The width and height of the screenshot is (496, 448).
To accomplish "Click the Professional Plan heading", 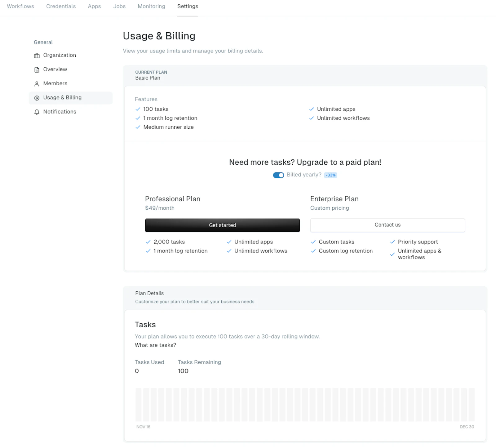I will (173, 199).
